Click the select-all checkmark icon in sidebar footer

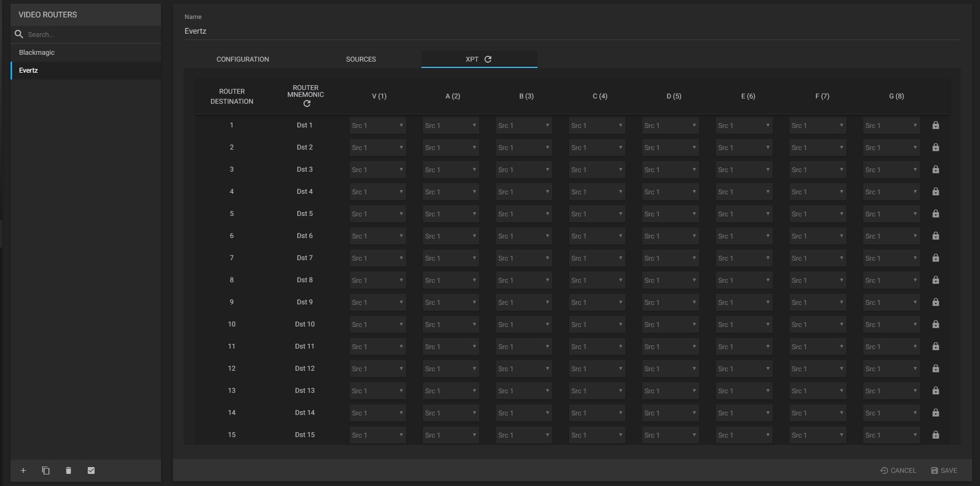[x=91, y=470]
